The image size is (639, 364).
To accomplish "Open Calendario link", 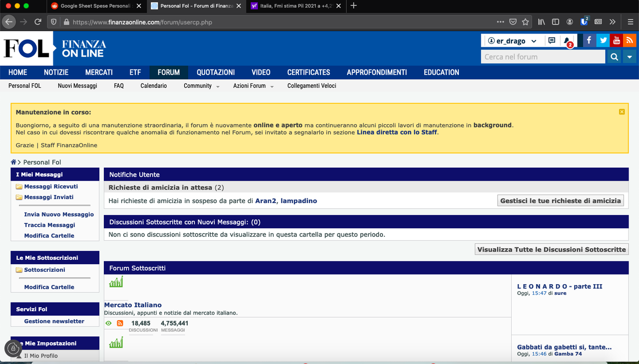I will (x=154, y=86).
